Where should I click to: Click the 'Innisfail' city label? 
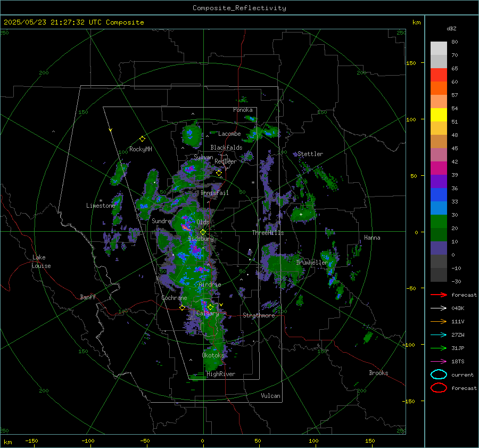[214, 193]
